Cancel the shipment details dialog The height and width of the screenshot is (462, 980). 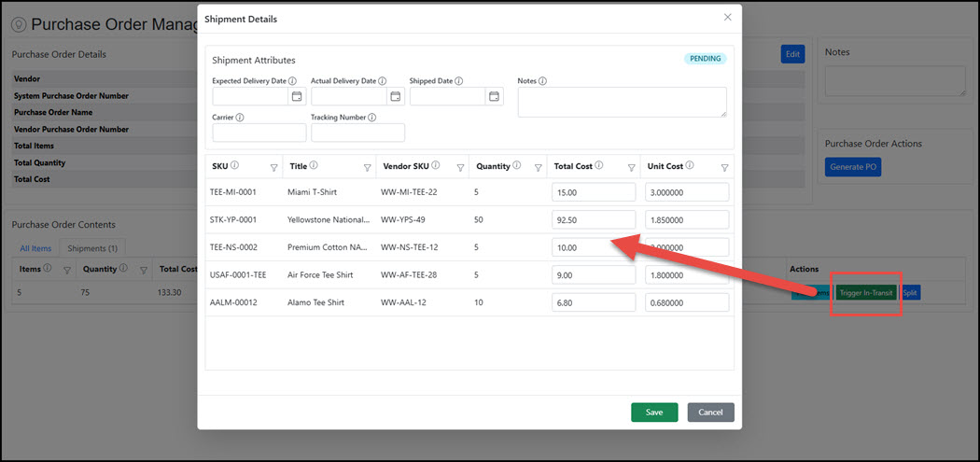710,412
